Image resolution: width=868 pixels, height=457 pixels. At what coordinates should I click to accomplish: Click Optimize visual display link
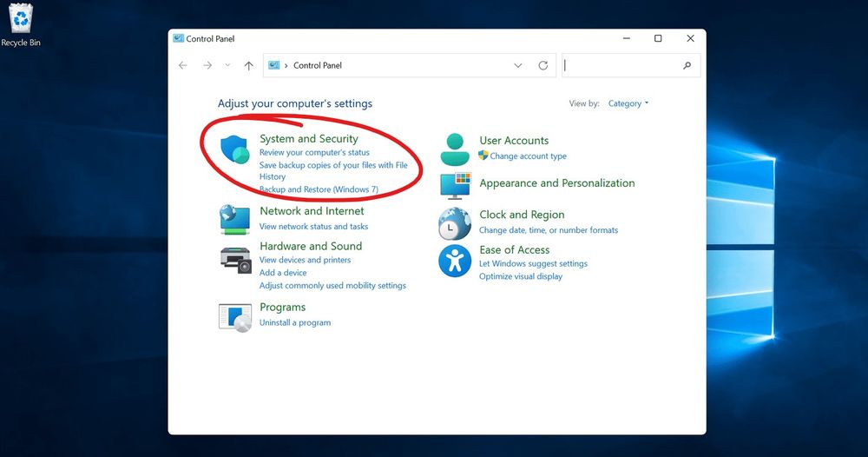520,276
